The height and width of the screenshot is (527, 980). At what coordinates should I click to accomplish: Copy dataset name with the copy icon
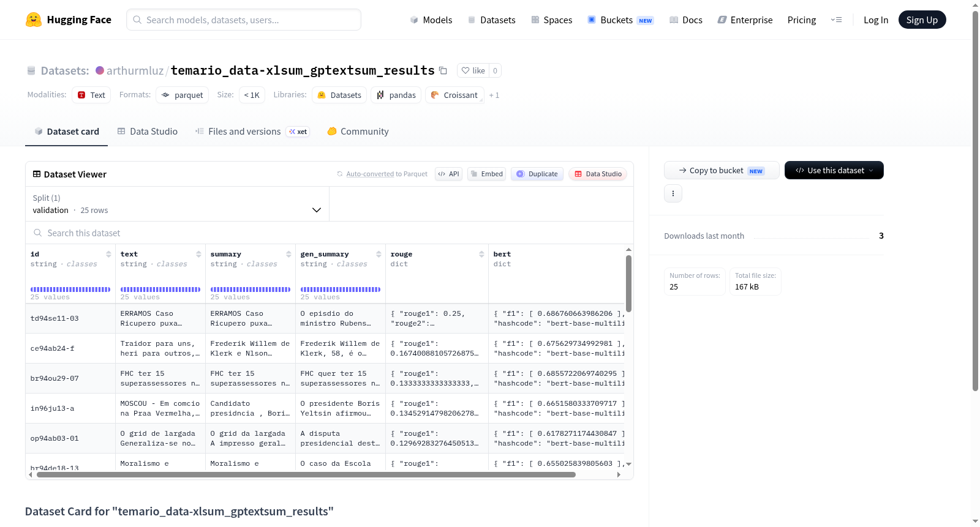[x=443, y=70]
